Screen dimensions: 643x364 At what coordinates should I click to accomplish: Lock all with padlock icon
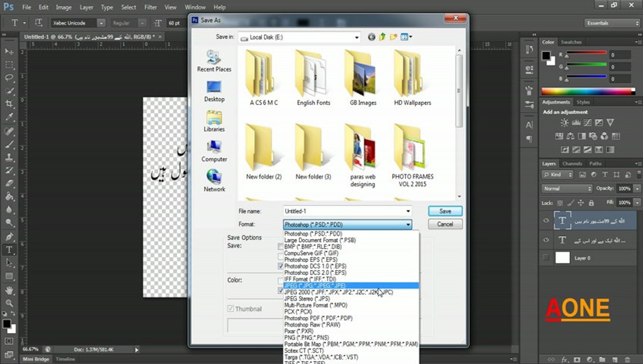(591, 203)
